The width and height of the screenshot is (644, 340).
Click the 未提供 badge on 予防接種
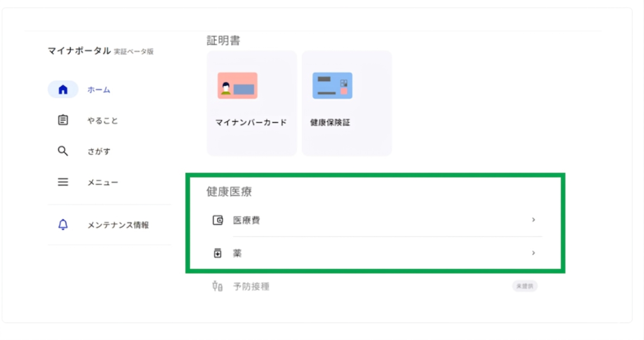[525, 287]
